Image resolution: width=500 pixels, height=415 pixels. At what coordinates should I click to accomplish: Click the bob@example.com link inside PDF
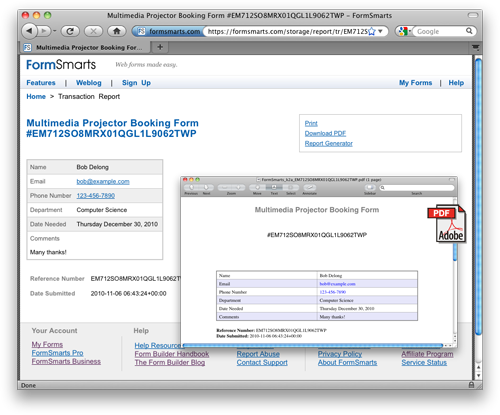click(x=337, y=284)
